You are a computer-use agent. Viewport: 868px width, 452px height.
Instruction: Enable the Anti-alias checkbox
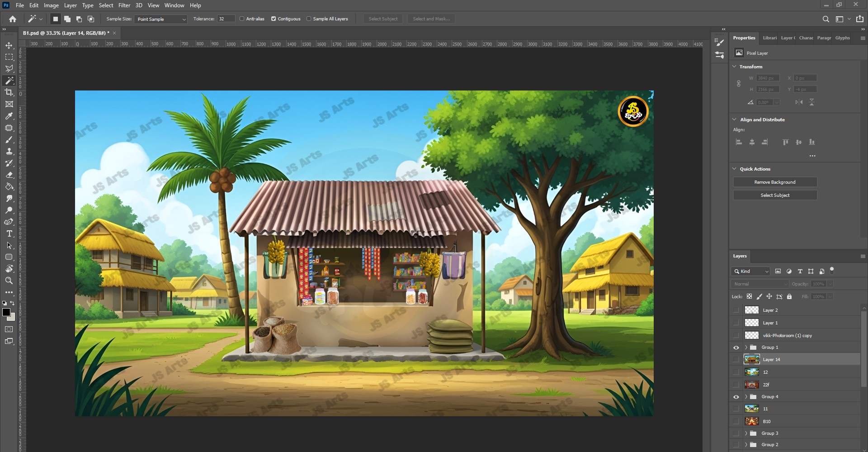click(242, 19)
